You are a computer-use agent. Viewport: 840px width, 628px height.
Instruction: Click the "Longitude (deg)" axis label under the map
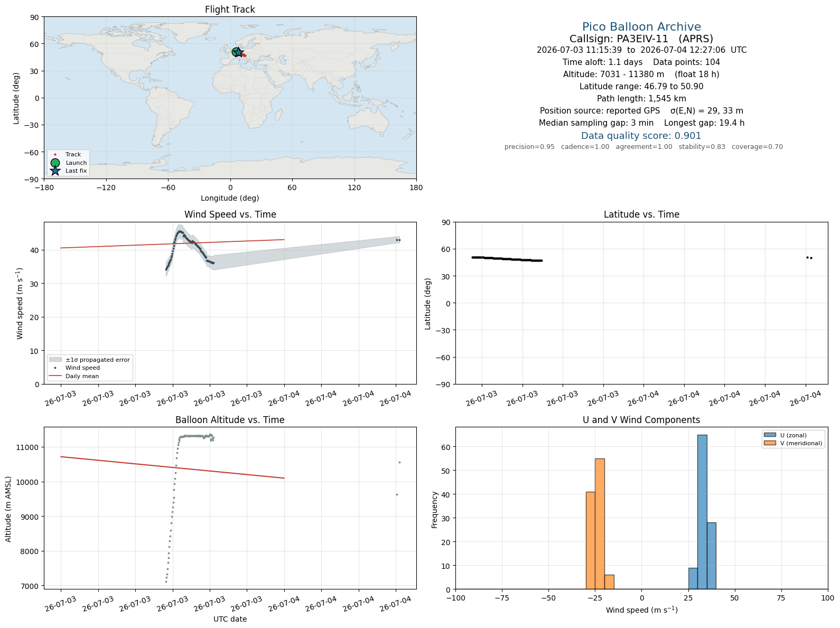230,198
